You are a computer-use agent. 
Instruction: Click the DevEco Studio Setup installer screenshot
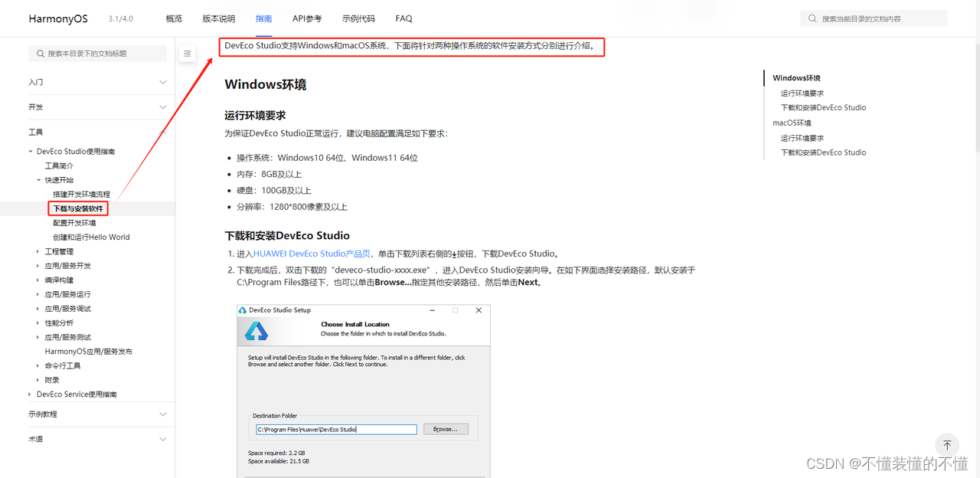pos(364,391)
